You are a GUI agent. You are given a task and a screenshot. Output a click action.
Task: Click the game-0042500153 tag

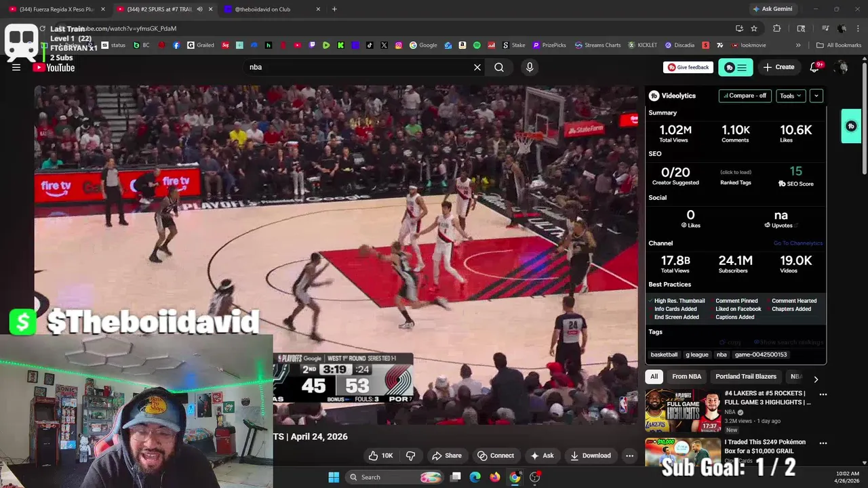[761, 354]
